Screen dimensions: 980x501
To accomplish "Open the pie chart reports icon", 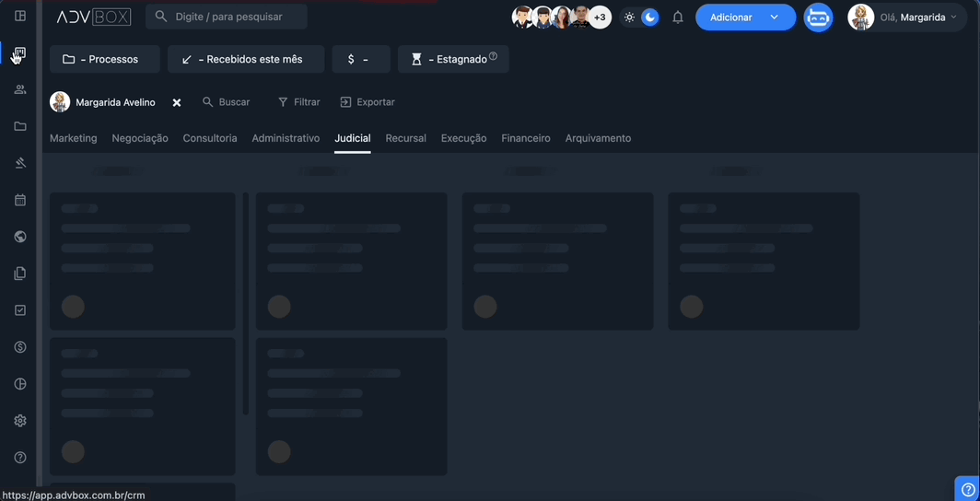I will click(x=20, y=383).
